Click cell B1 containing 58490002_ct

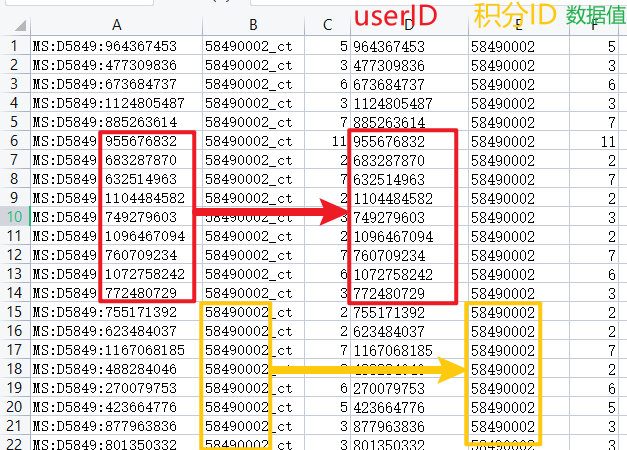tap(248, 46)
